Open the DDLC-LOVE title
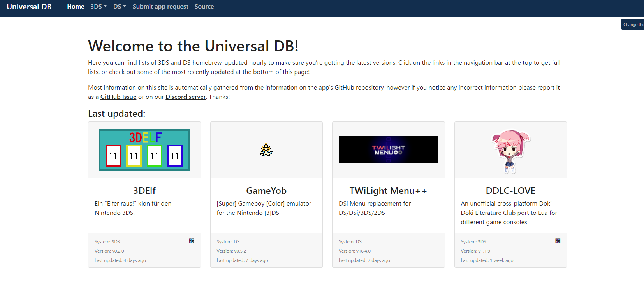644x283 pixels. pyautogui.click(x=510, y=191)
